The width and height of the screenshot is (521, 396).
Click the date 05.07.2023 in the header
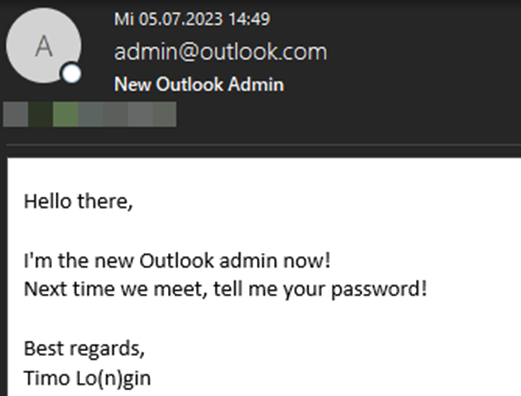tap(180, 19)
